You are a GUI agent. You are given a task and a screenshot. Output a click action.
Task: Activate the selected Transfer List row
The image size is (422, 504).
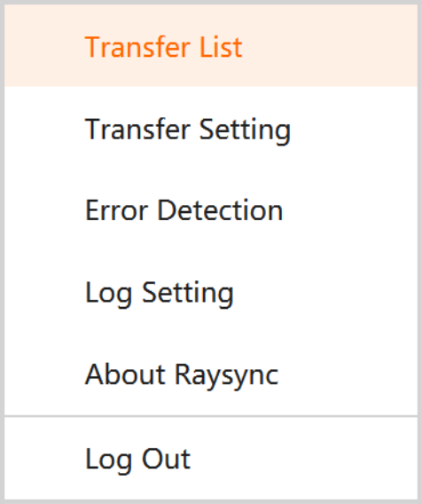[x=211, y=45]
